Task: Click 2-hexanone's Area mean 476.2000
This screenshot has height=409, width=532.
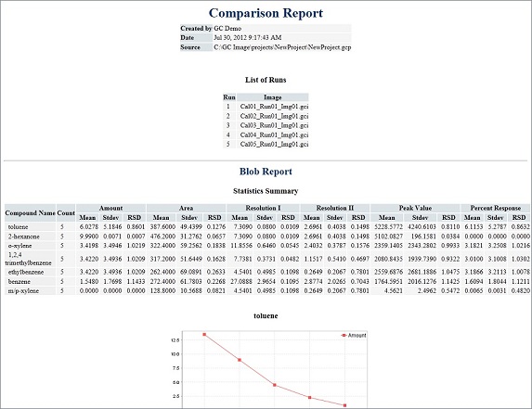Action: 162,236
